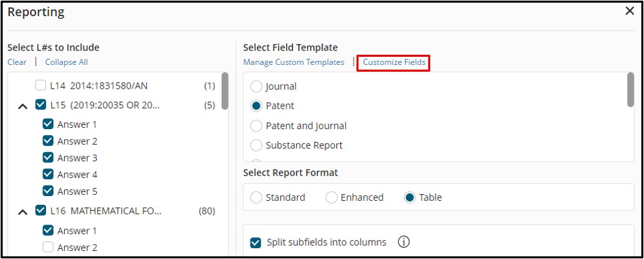The height and width of the screenshot is (259, 644).
Task: Select Patent and Journal template
Action: coord(256,126)
